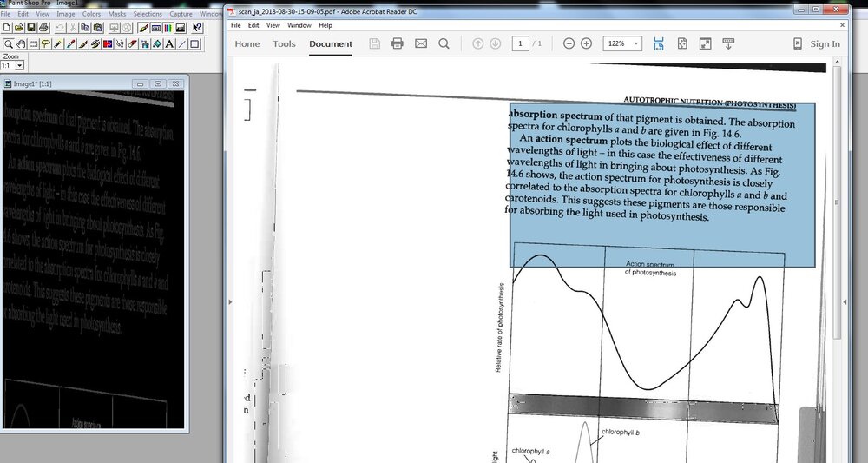Select the Mover hand tool
Viewport: 868px width, 463px height.
click(x=21, y=43)
